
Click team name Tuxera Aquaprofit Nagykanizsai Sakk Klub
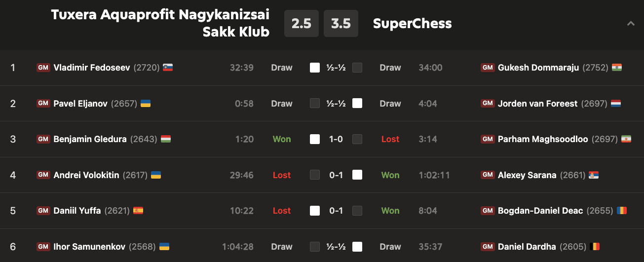pyautogui.click(x=161, y=23)
